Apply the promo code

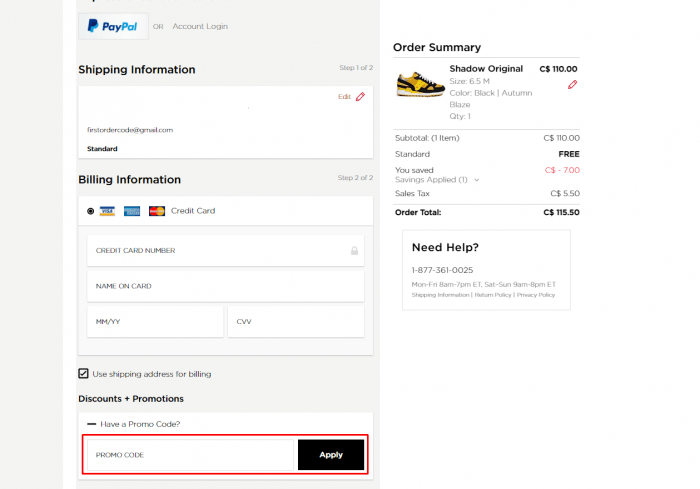click(x=331, y=455)
